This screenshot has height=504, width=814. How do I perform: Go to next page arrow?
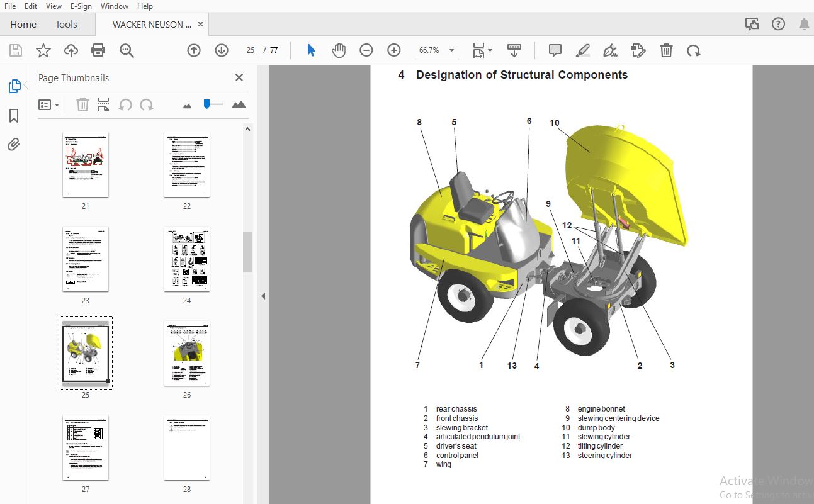pos(222,50)
